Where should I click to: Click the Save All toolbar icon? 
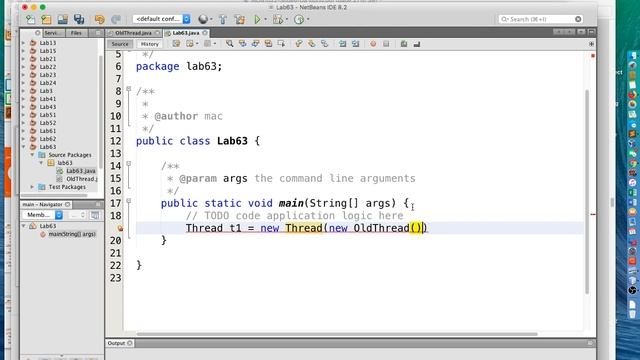click(x=79, y=19)
